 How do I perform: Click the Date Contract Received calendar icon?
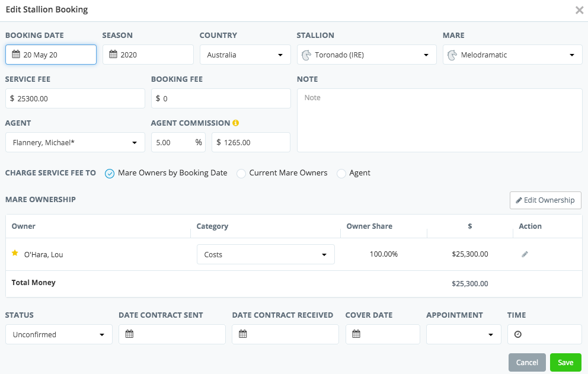pos(242,334)
